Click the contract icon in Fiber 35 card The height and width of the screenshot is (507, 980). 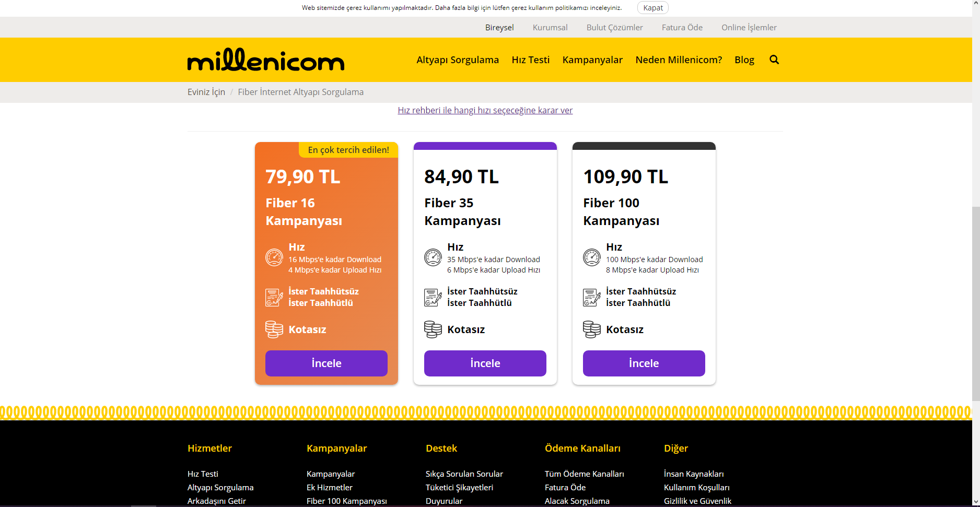point(433,297)
